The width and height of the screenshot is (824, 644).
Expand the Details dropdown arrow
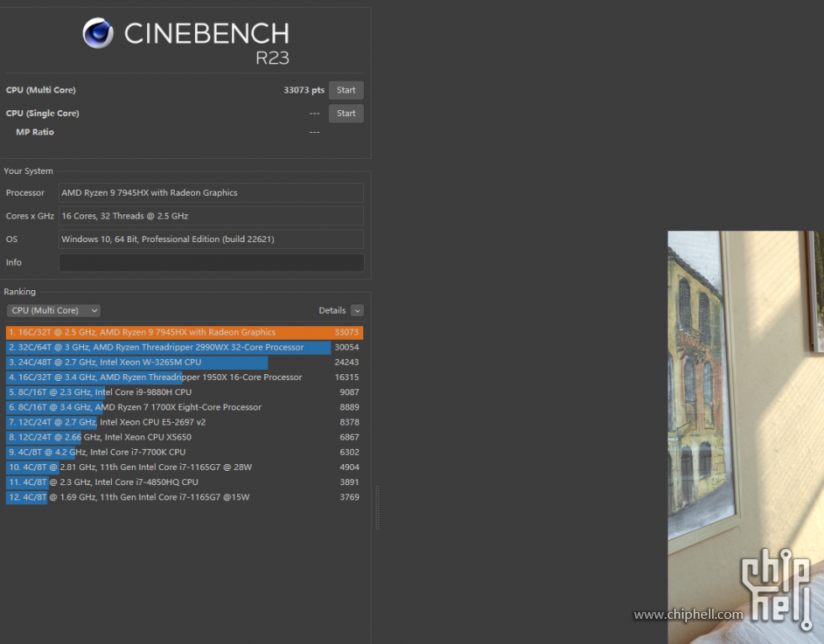click(357, 310)
